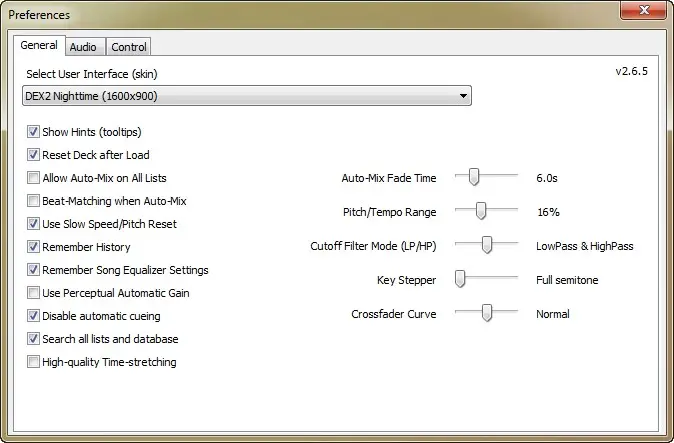Viewport: 674px width, 443px height.
Task: Click the 16% pitch range value
Action: coord(548,212)
